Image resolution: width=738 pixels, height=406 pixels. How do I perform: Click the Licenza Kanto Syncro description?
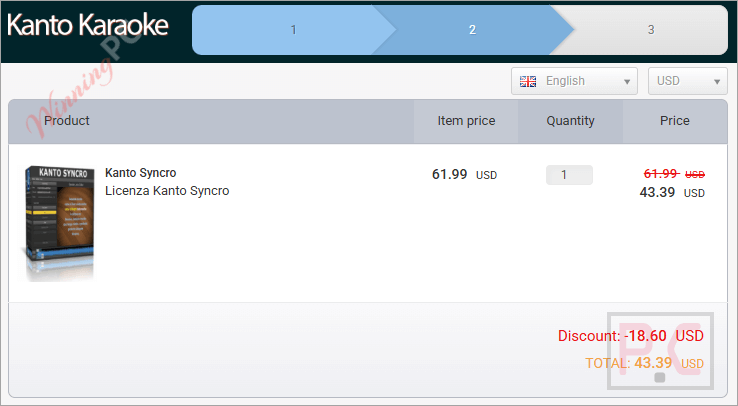coord(167,191)
